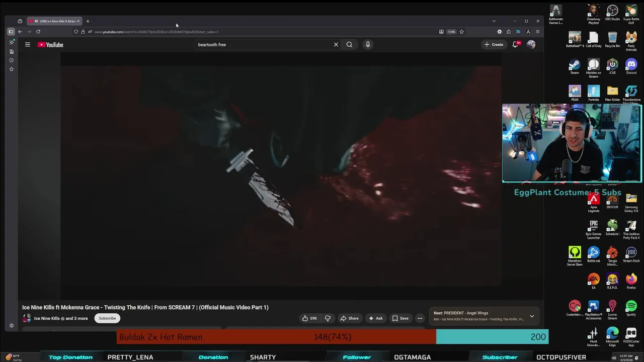Open Firefox desktop shortcut
The height and width of the screenshot is (362, 644).
(631, 281)
